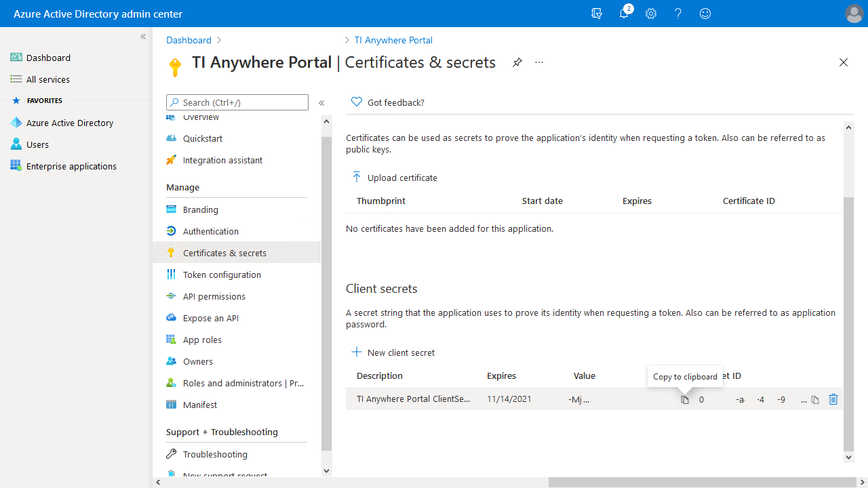Viewport: 868px width, 488px height.
Task: Click Got feedback? button
Action: (387, 102)
